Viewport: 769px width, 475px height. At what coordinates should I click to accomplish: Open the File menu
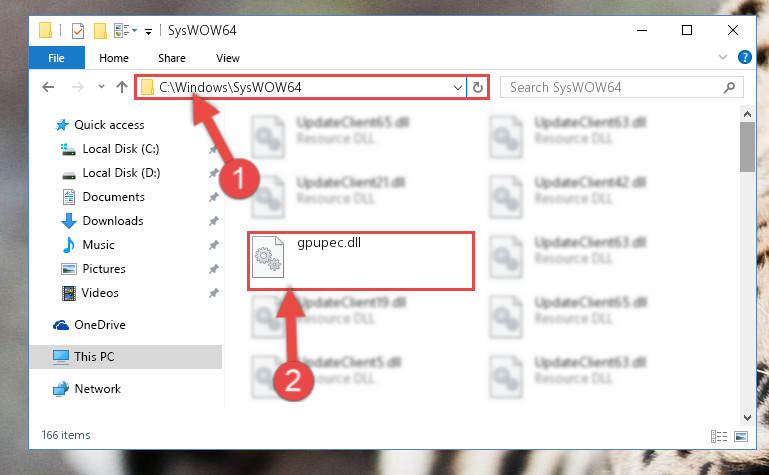pyautogui.click(x=56, y=58)
